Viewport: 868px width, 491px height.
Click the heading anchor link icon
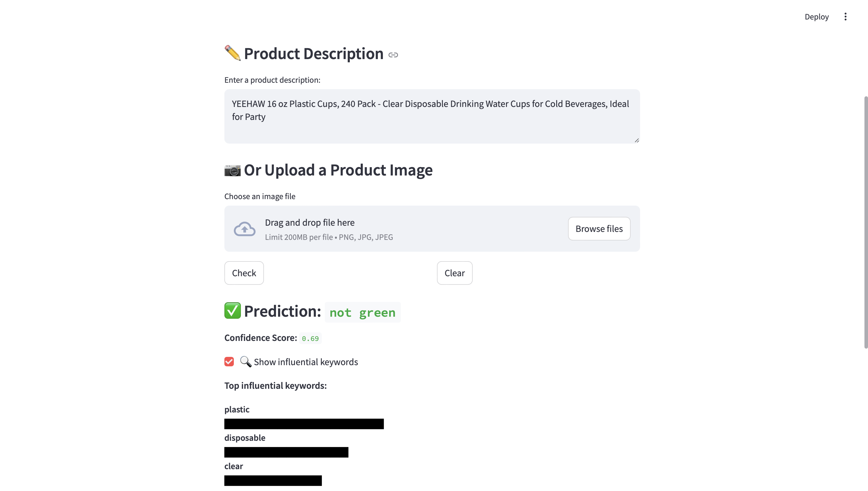pos(393,55)
